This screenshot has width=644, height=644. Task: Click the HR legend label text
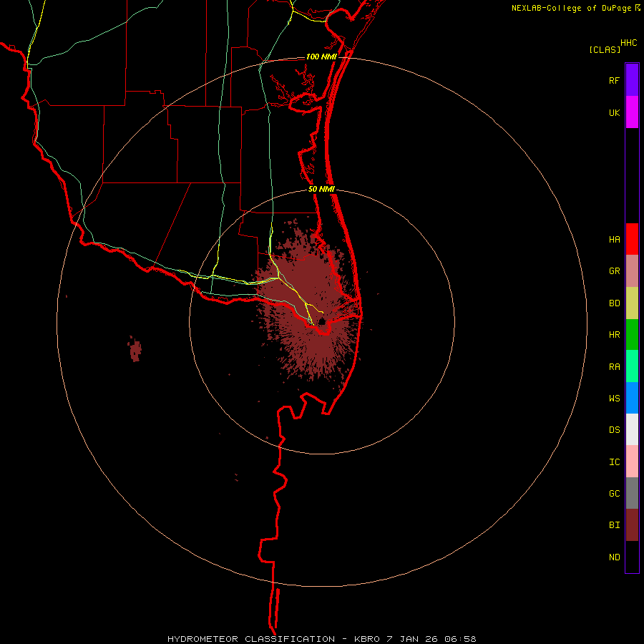pos(614,335)
